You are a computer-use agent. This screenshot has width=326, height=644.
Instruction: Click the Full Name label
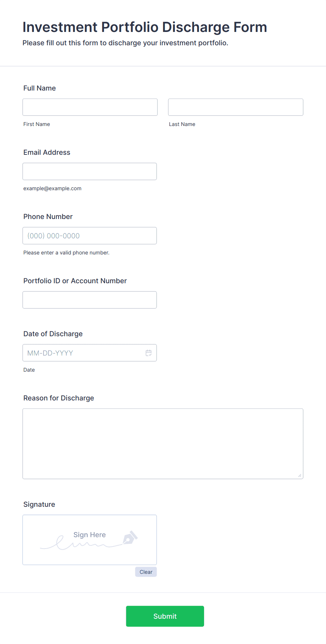(40, 88)
